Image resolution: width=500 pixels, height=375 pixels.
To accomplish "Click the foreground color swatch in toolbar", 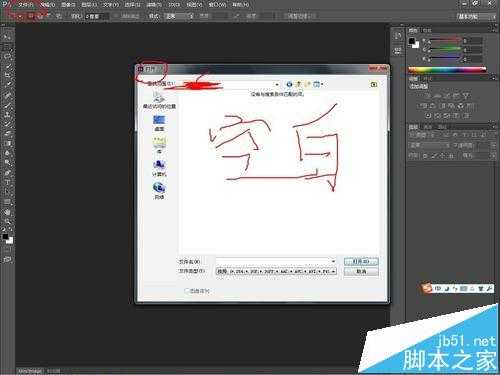I will point(5,237).
